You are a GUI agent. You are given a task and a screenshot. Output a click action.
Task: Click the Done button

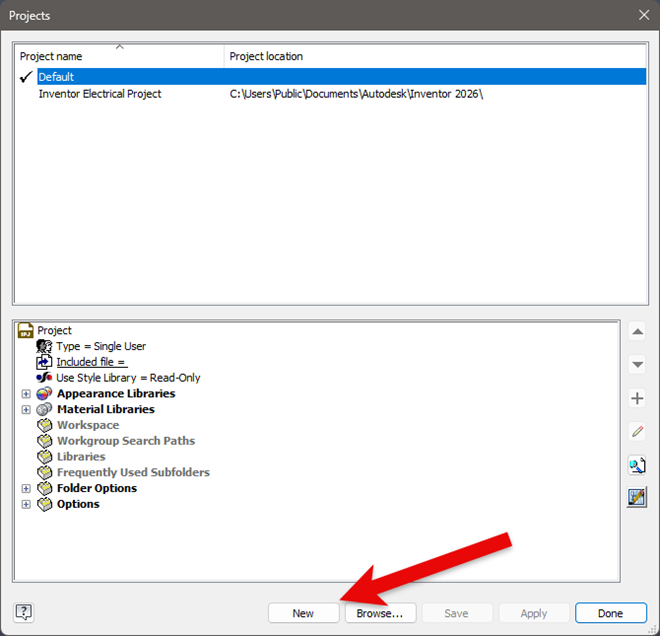click(610, 613)
